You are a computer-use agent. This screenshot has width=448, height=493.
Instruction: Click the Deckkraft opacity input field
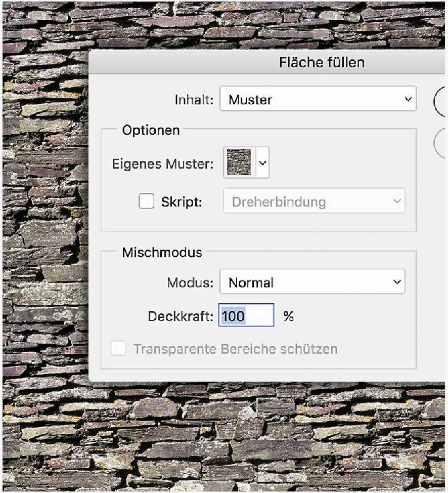[246, 316]
